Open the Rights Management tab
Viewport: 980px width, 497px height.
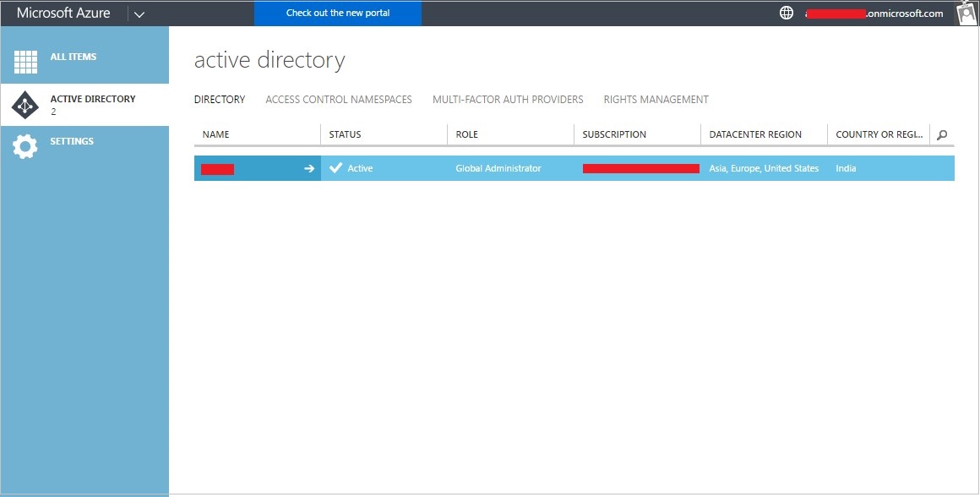[x=656, y=100]
